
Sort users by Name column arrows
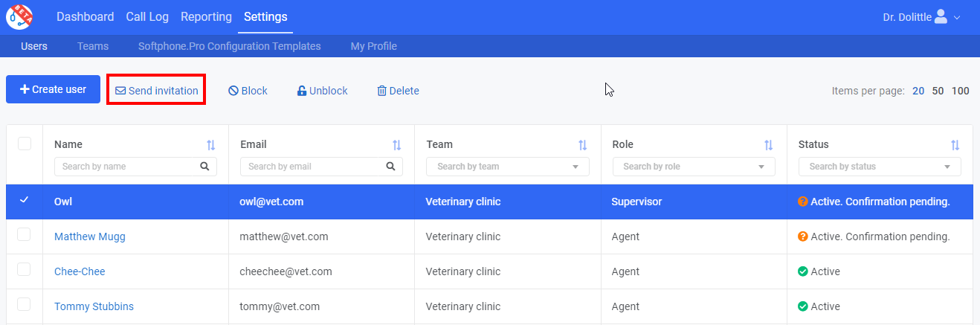coord(210,145)
